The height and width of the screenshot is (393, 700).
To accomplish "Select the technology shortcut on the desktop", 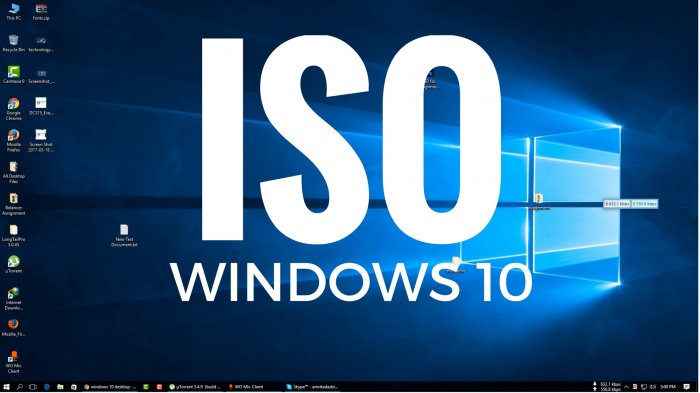I will coord(41,43).
